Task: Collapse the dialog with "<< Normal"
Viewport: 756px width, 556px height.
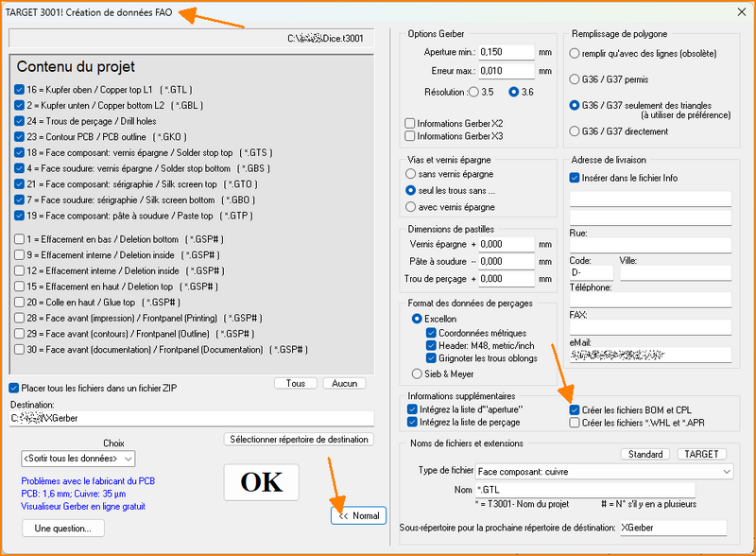Action: pos(358,515)
